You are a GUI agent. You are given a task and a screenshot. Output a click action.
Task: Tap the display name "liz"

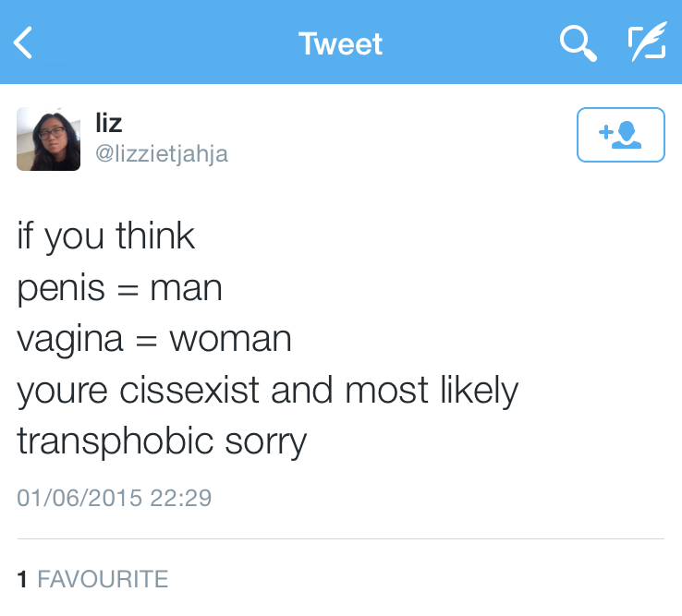(108, 123)
